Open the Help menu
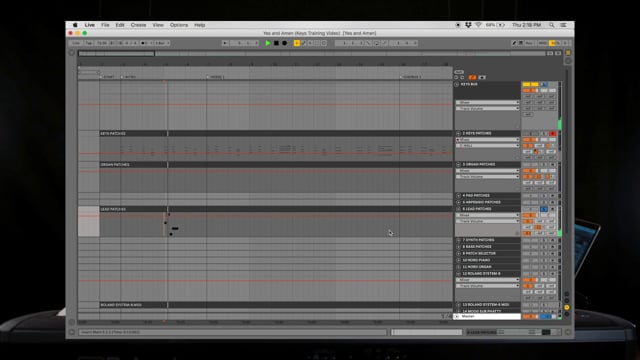The height and width of the screenshot is (360, 640). click(200, 25)
